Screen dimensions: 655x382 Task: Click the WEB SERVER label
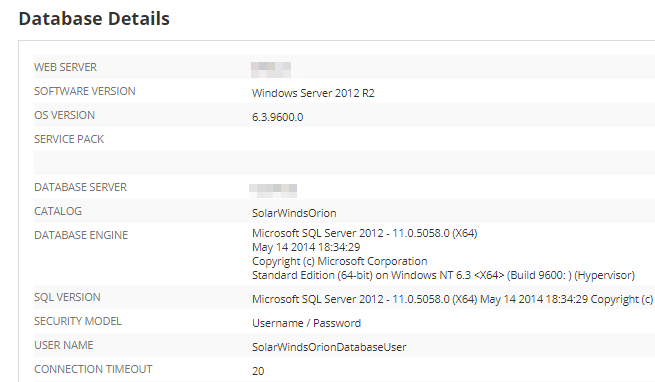pyautogui.click(x=65, y=67)
